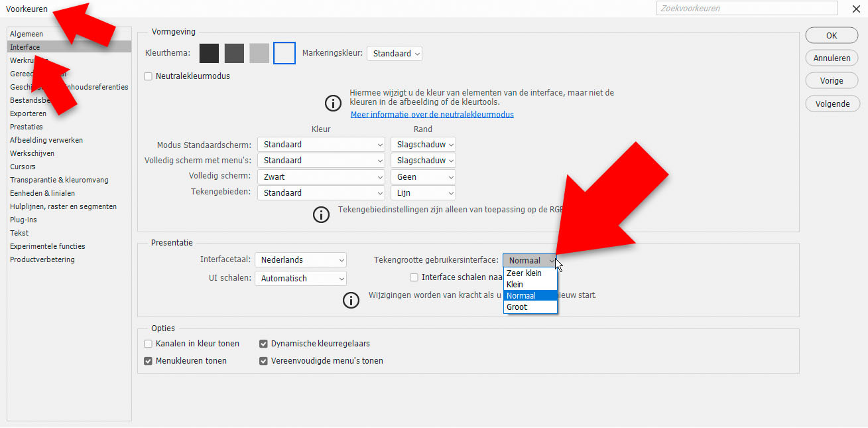Enable the Neutralekleurmodus checkbox
868x428 pixels.
click(149, 76)
